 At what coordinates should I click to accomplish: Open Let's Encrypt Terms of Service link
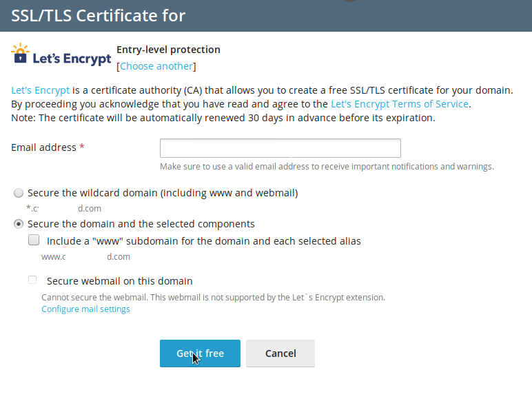point(400,104)
